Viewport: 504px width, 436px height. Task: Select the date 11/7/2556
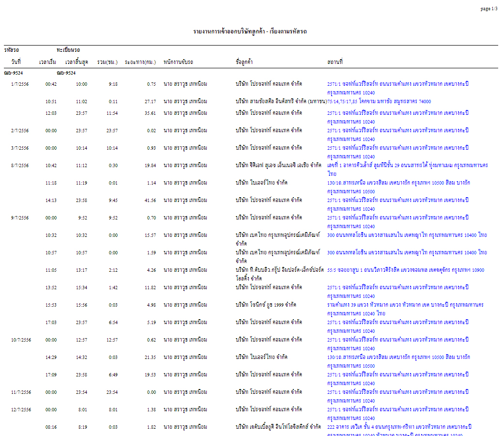click(x=21, y=392)
